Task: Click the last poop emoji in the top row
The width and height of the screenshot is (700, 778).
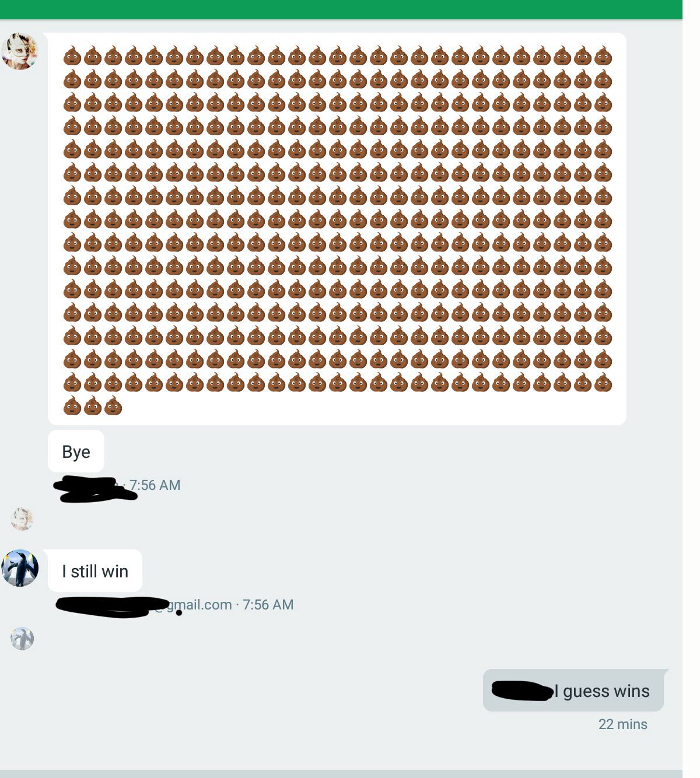Action: click(x=603, y=57)
